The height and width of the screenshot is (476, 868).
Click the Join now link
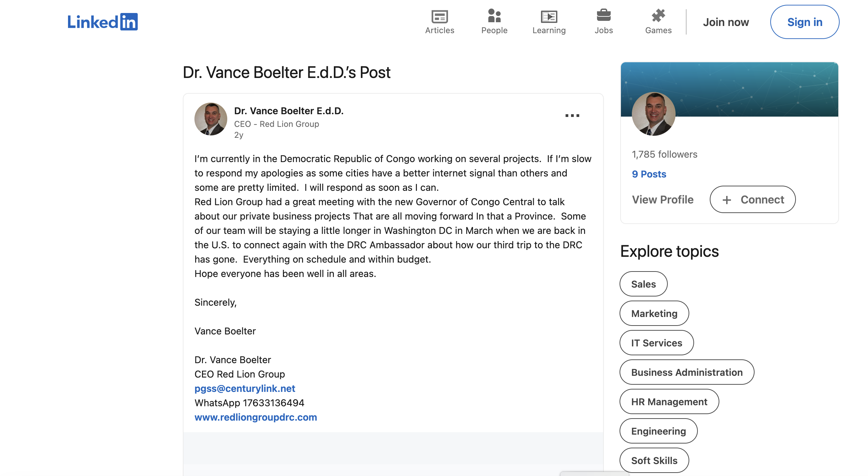click(726, 22)
